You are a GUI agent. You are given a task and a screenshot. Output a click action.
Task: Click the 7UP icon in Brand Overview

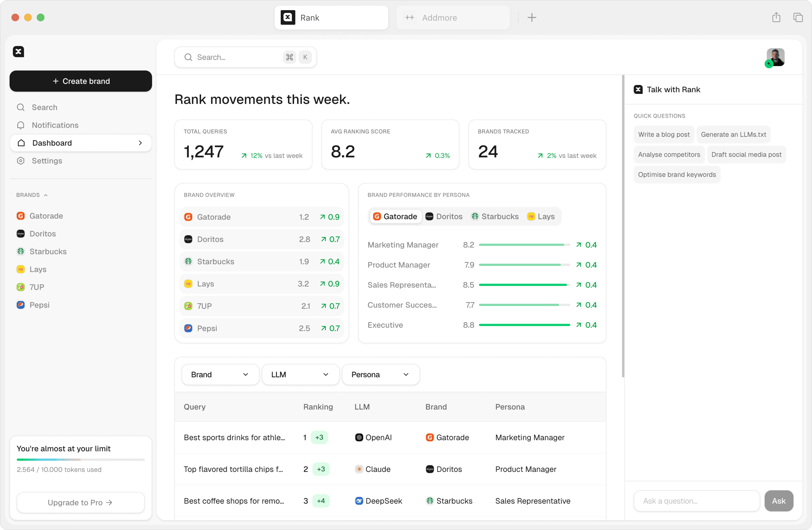(x=188, y=306)
